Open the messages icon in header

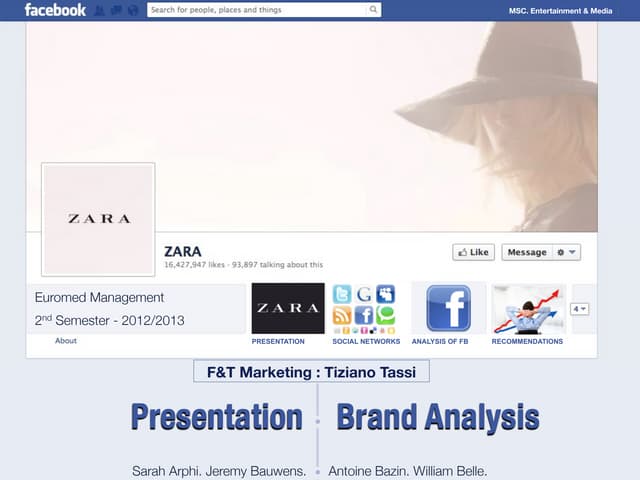click(x=116, y=10)
